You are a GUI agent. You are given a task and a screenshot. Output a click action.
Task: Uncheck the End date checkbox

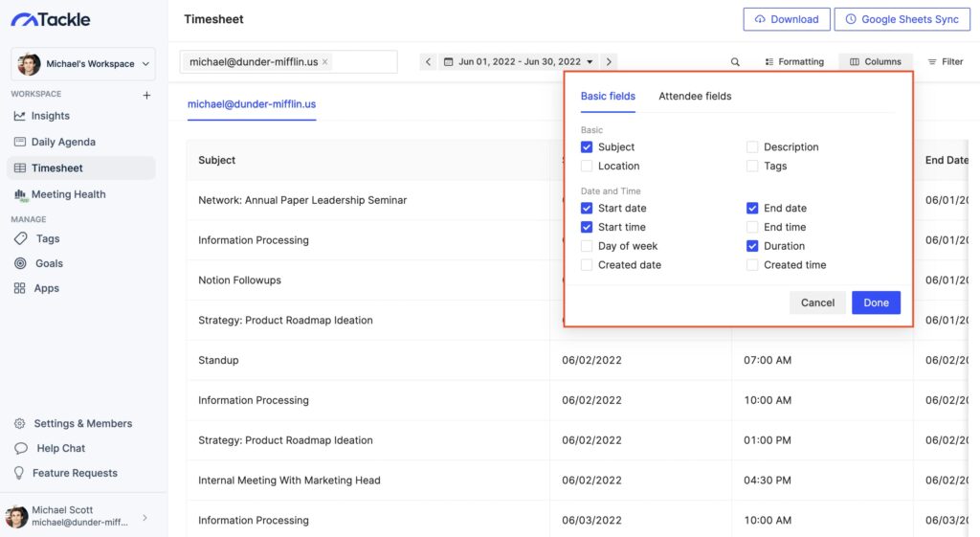(x=752, y=208)
